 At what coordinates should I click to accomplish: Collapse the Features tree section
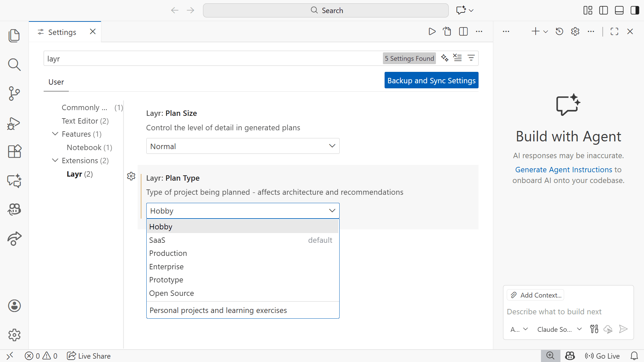pyautogui.click(x=55, y=134)
